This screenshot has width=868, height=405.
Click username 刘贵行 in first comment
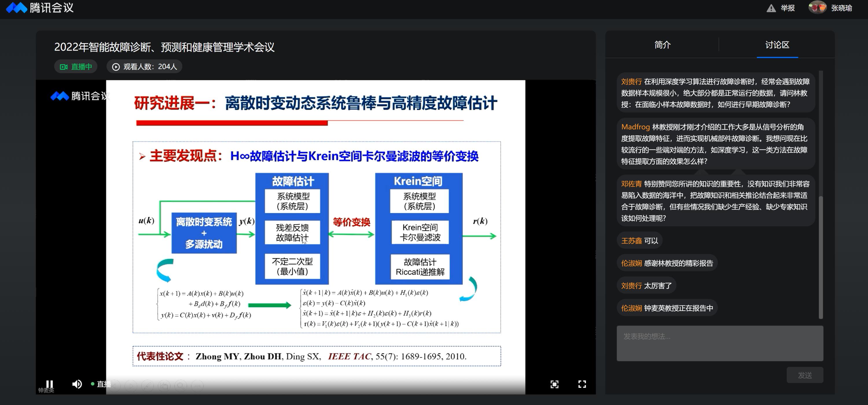click(631, 82)
